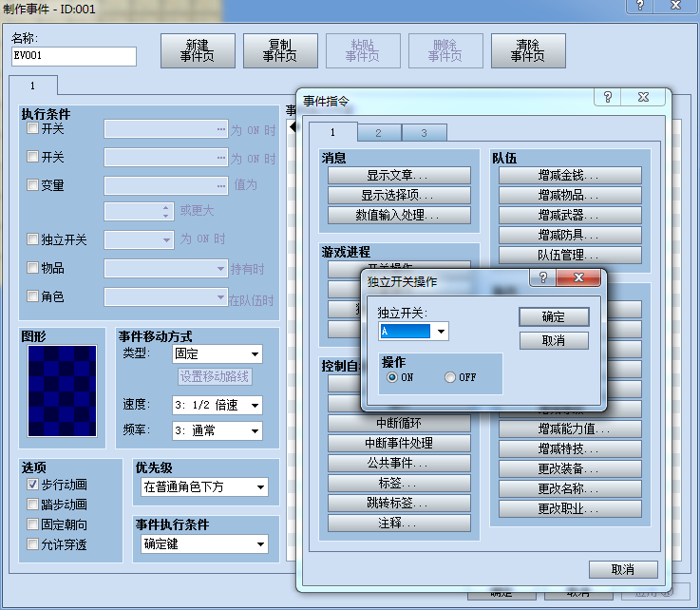Click 更改职业... command button

570,508
